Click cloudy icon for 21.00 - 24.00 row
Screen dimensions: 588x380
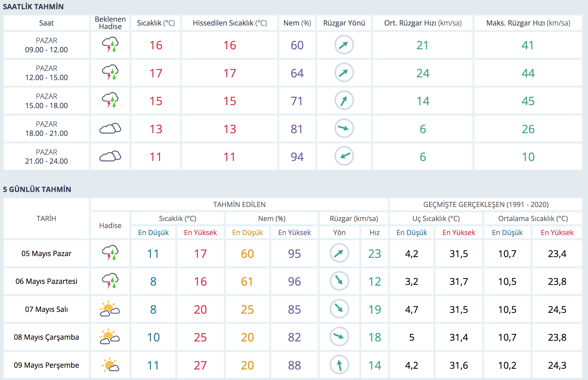[x=110, y=156]
